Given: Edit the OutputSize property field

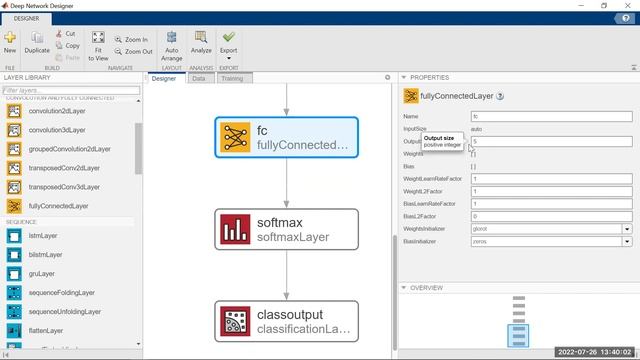Looking at the screenshot, I should (x=551, y=141).
